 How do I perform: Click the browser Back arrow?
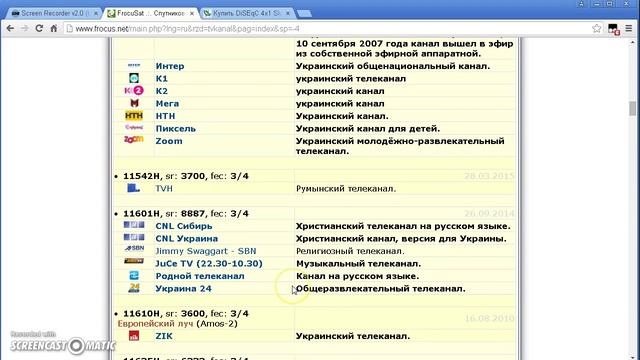tap(10, 28)
